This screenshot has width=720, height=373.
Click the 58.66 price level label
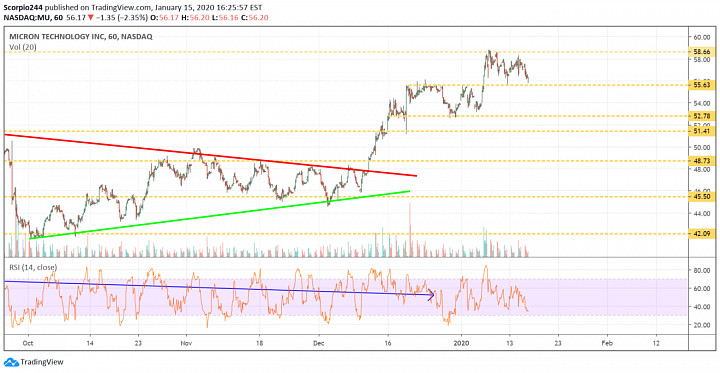(x=703, y=52)
